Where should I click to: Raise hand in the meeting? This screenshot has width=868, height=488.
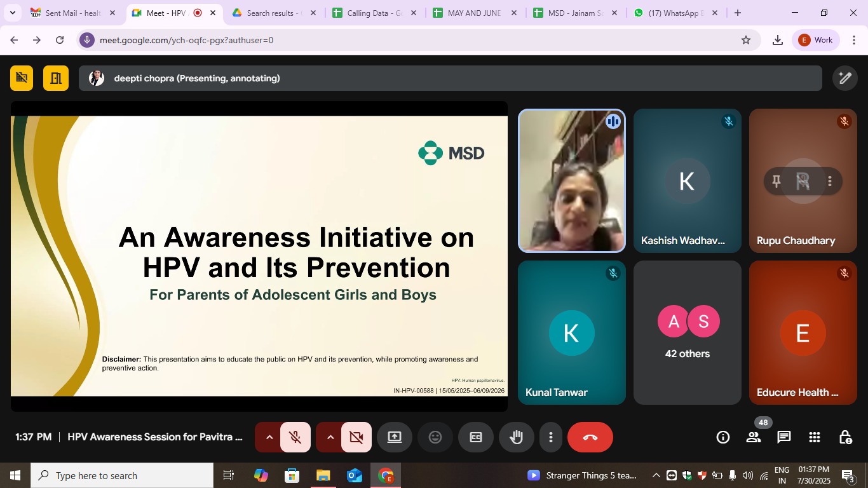[x=517, y=437]
